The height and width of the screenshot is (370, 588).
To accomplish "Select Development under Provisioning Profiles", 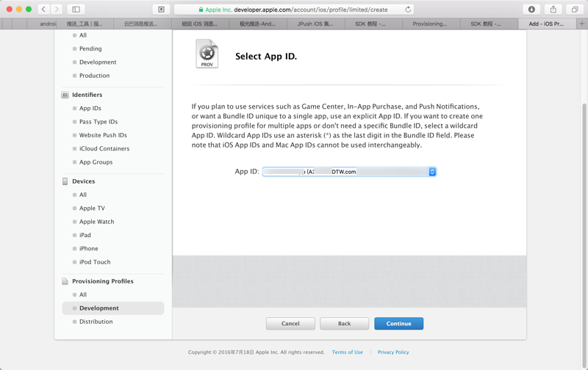I will [113, 308].
